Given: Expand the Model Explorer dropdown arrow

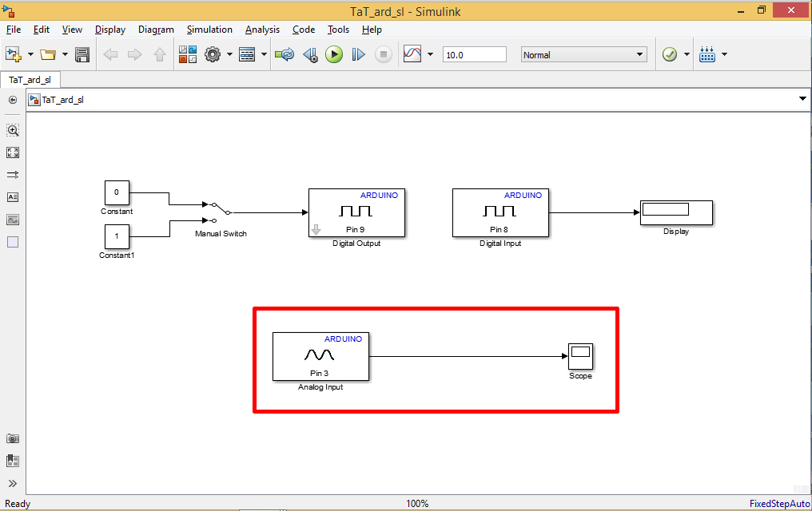Looking at the screenshot, I should click(264, 54).
